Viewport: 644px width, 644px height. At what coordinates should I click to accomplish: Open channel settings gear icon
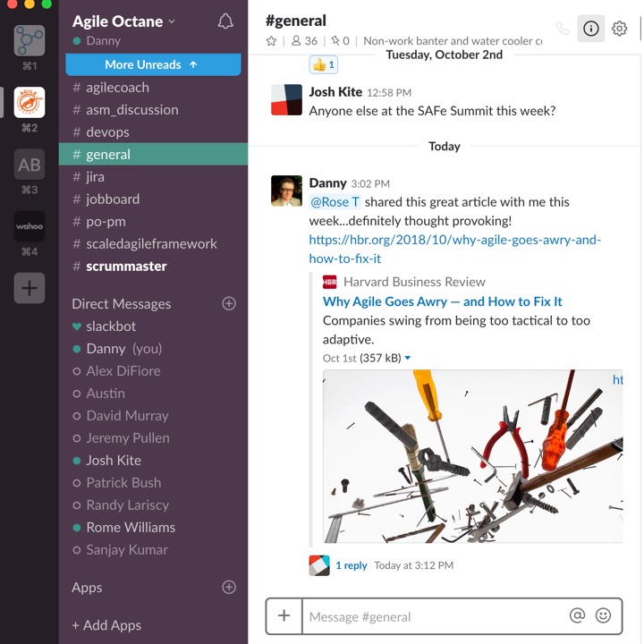(620, 29)
